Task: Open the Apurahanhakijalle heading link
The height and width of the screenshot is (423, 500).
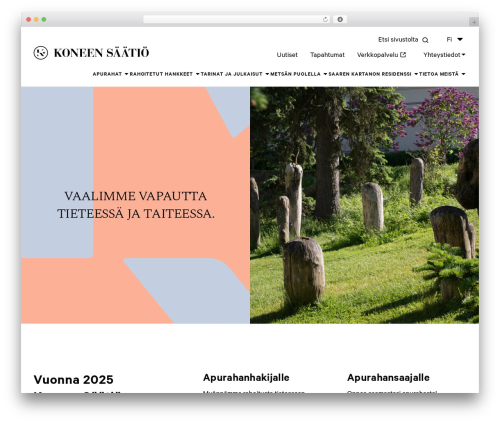Action: [x=246, y=378]
